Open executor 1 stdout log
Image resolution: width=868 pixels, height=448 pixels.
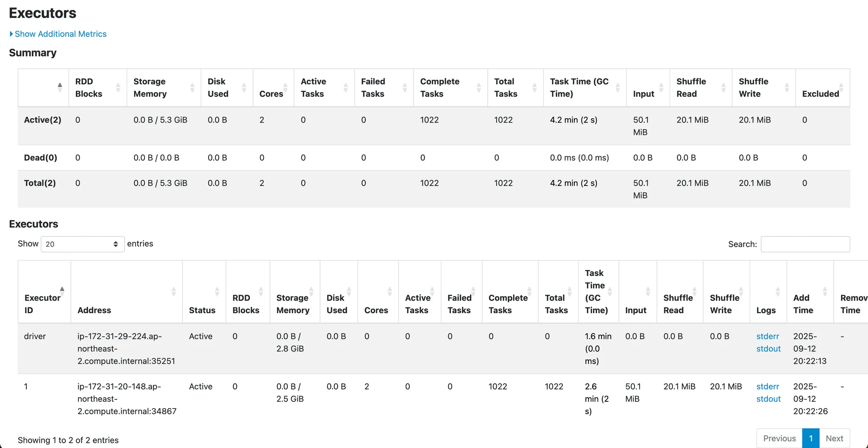768,399
